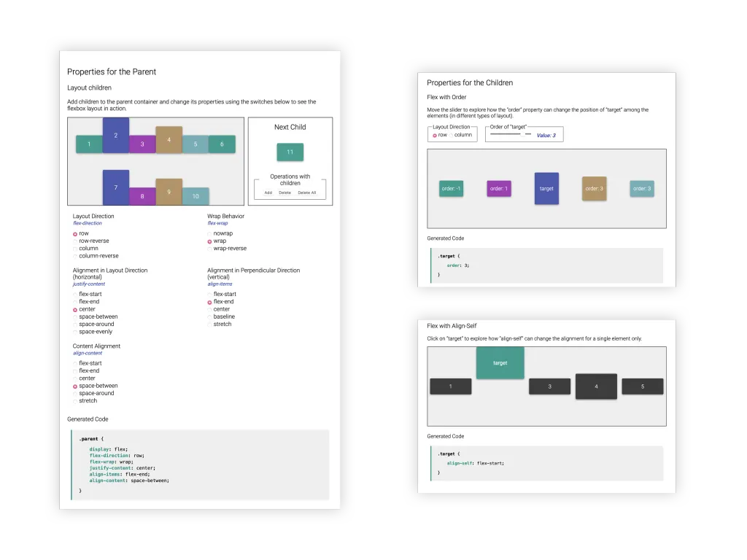Image resolution: width=747 pixels, height=560 pixels.
Task: Set align-items to center
Action: coord(209,309)
